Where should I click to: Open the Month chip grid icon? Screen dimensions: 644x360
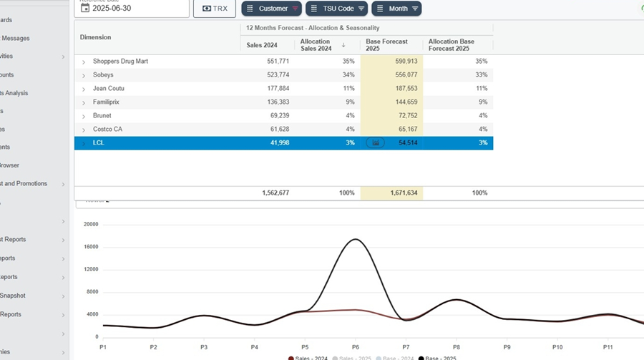(x=380, y=9)
